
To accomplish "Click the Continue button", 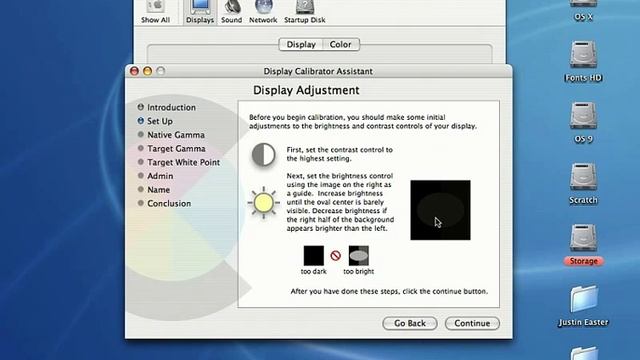I will pyautogui.click(x=472, y=323).
